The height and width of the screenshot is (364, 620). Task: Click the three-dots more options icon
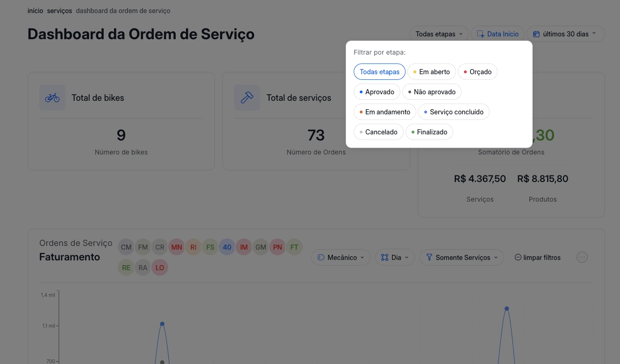(582, 257)
